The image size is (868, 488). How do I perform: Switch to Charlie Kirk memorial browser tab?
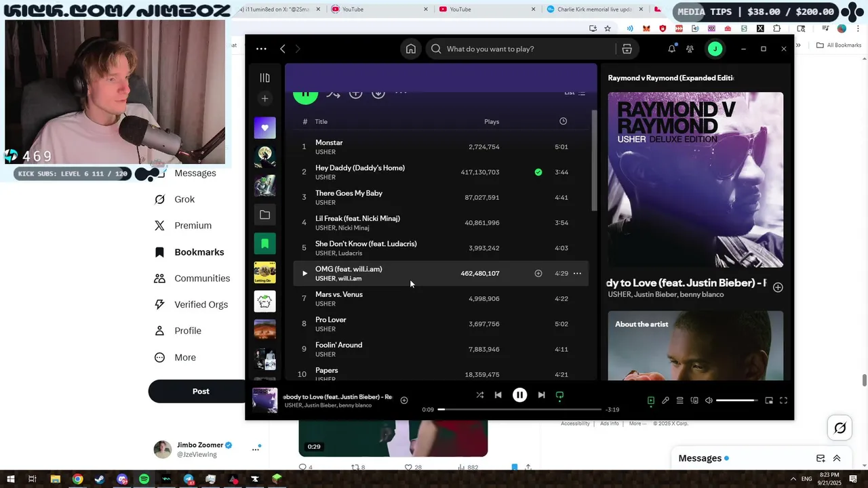(595, 9)
